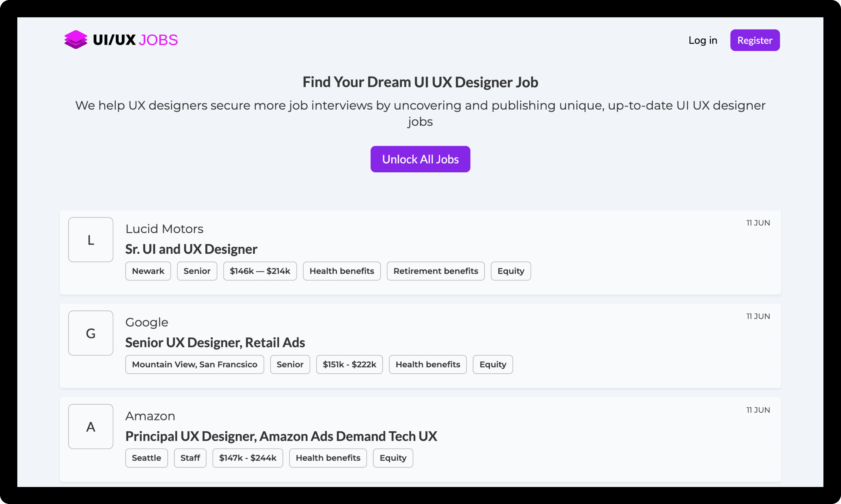Click the UI/UX JOBS logo text
Viewport: 841px width, 504px height.
click(135, 40)
